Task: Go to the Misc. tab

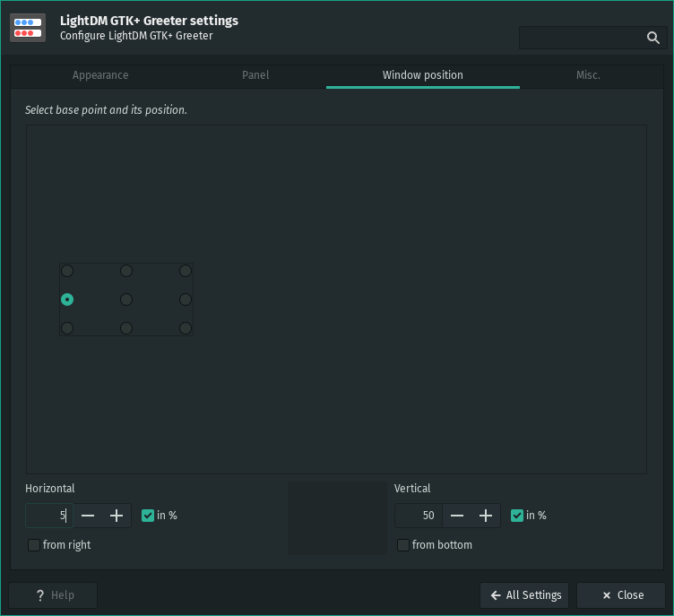Action: tap(588, 75)
